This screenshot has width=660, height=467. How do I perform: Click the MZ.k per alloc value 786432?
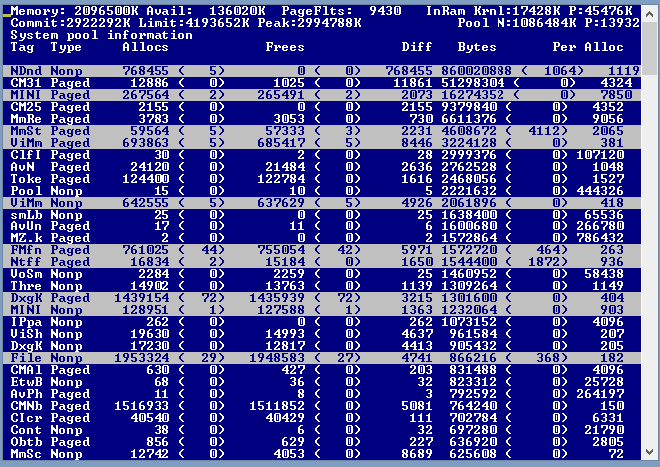tap(600, 238)
